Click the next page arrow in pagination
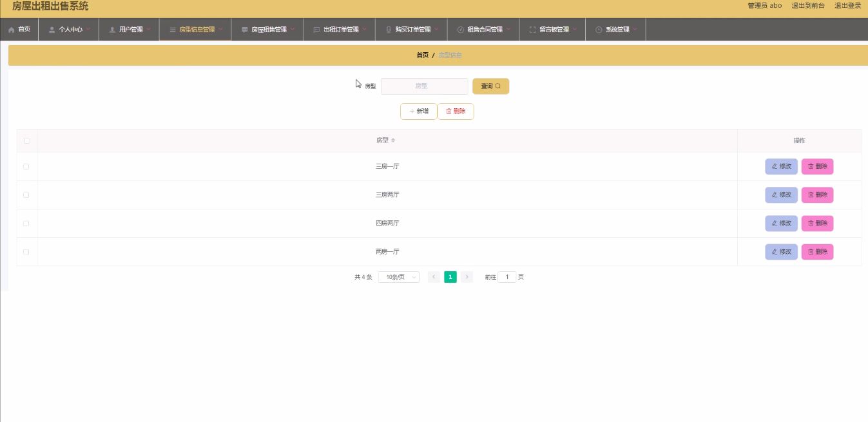 (x=467, y=277)
